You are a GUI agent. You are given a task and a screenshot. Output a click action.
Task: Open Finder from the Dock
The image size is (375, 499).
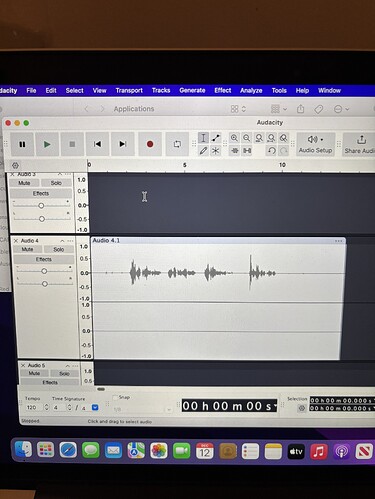pos(23,450)
